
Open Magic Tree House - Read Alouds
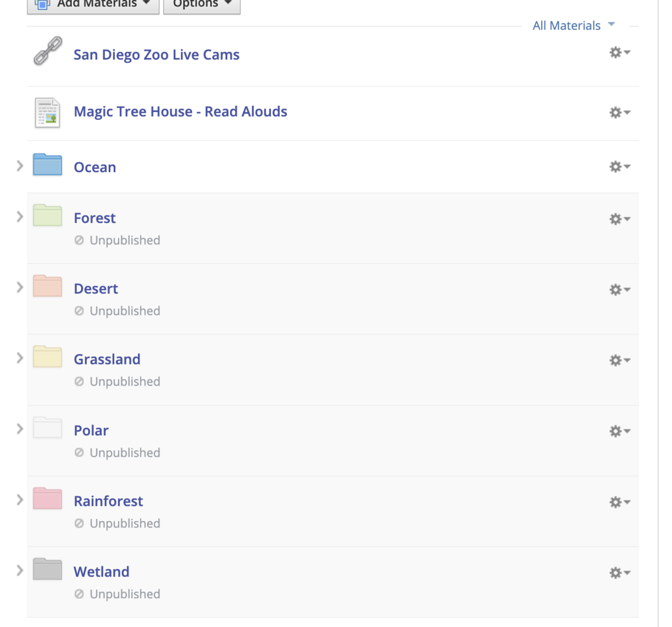(180, 112)
